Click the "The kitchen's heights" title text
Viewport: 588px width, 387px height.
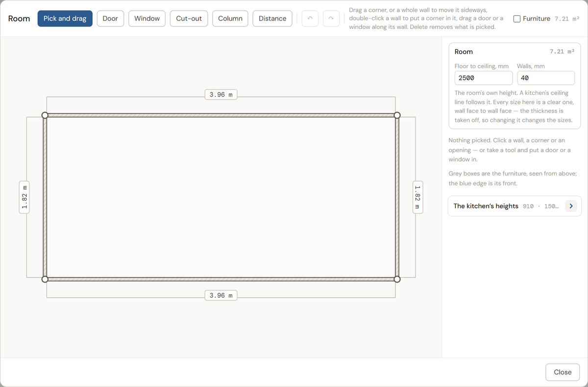[486, 206]
